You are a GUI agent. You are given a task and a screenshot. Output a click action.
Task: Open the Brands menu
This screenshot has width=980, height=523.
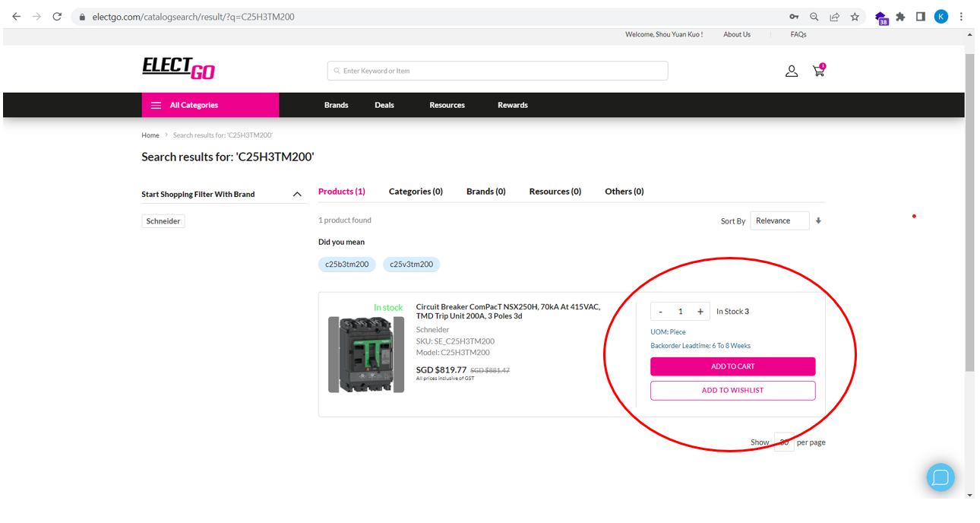tap(337, 105)
